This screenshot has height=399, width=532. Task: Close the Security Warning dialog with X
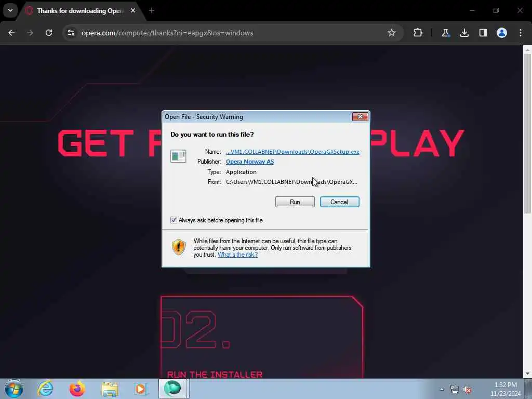pos(360,117)
